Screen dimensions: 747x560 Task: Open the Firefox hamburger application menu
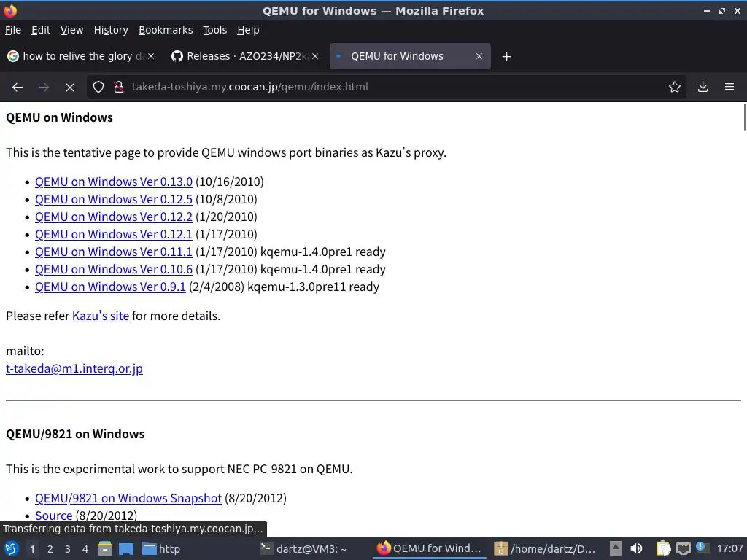(x=729, y=87)
